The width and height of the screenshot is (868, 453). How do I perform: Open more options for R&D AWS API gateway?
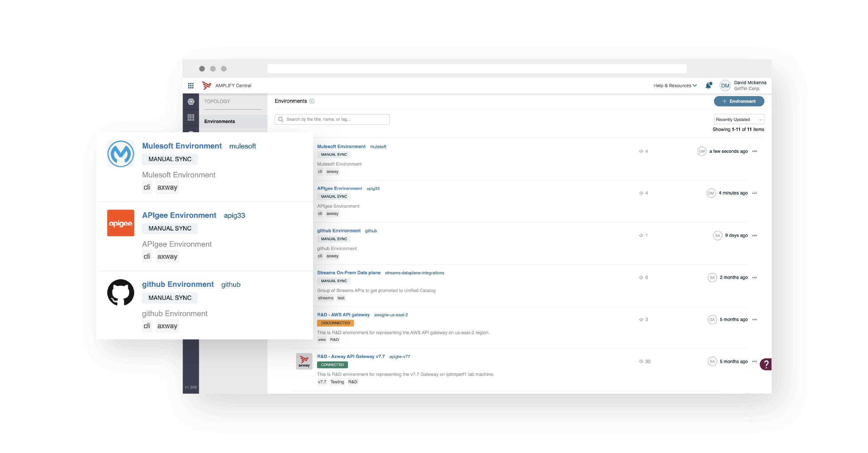click(754, 320)
